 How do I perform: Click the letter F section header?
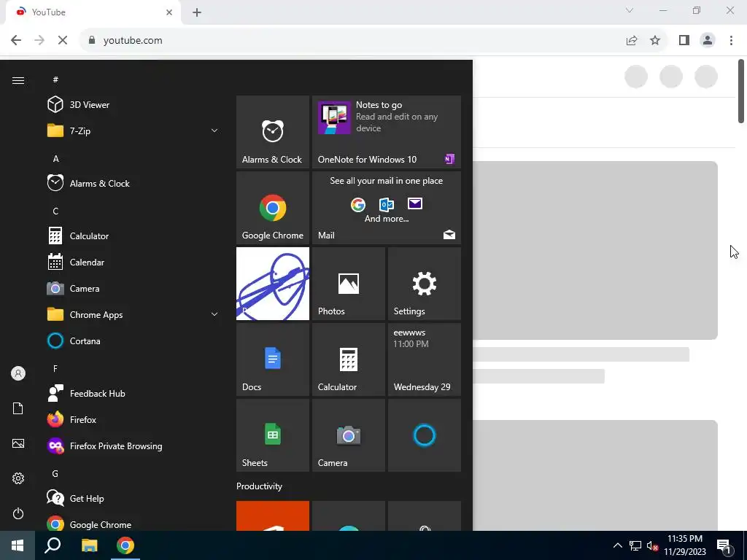click(x=55, y=368)
